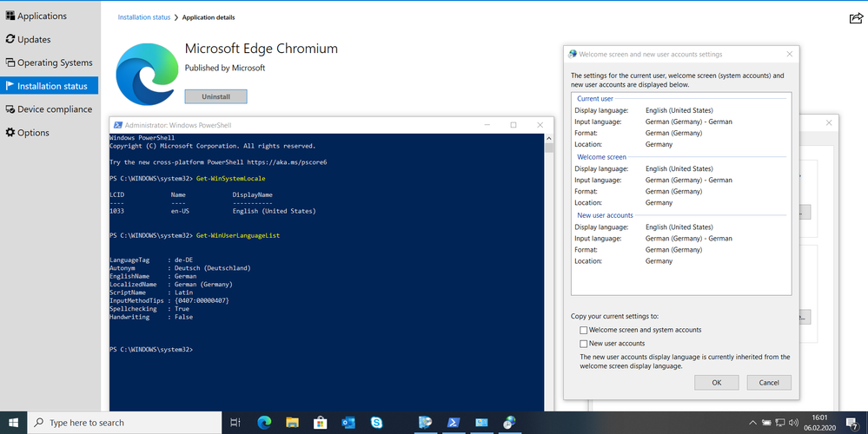Click the New user accounts group heading

(x=605, y=215)
